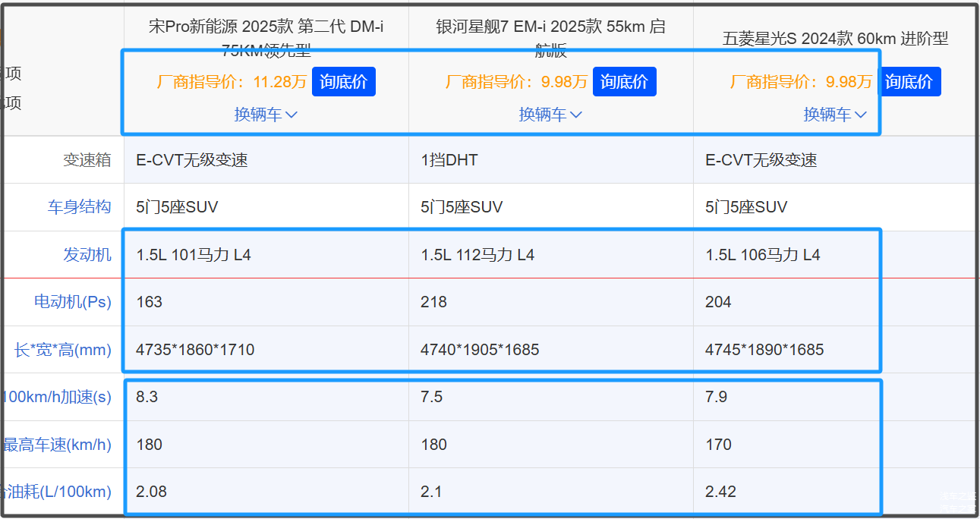Click the 4745*1890*1685 dimensions cell
This screenshot has height=519, width=980.
(764, 350)
